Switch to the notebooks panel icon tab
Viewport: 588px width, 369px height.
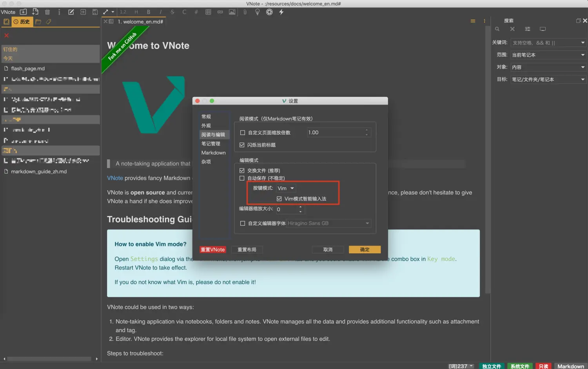pos(6,22)
